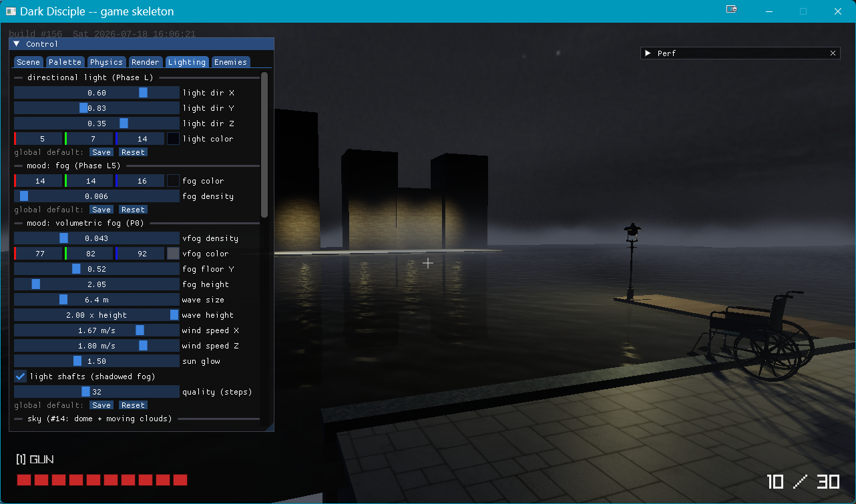This screenshot has width=856, height=504.
Task: Click the picture-in-picture title bar icon
Action: point(732,10)
